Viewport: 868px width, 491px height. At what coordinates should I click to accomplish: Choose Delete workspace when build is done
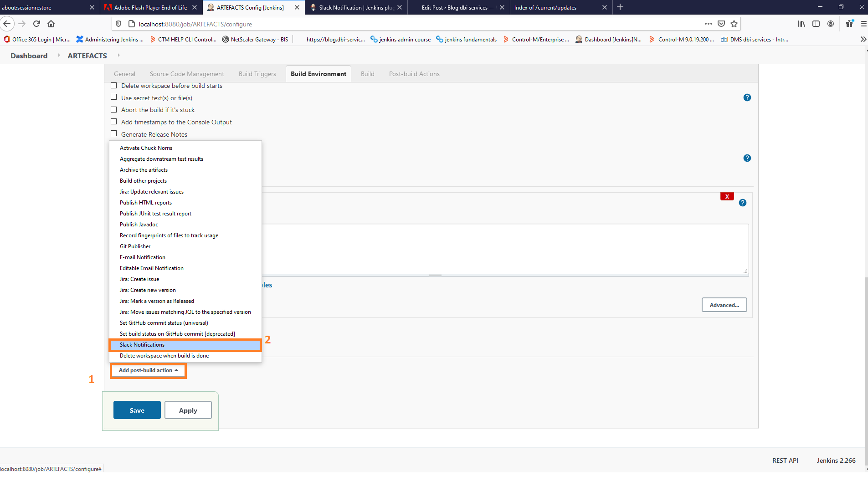[185, 356]
